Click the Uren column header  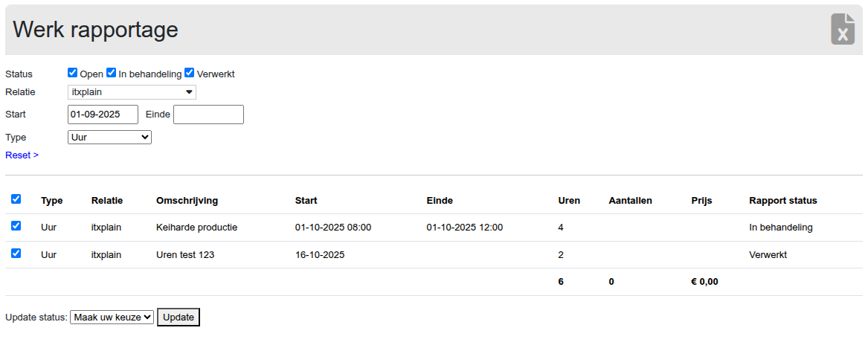[569, 201]
